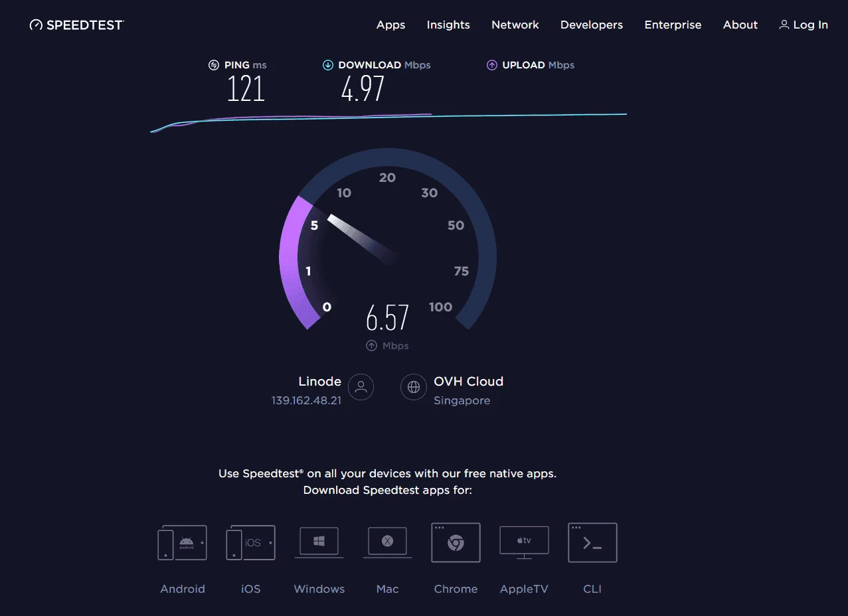Open the Network menu item
This screenshot has width=848, height=616.
(x=515, y=25)
